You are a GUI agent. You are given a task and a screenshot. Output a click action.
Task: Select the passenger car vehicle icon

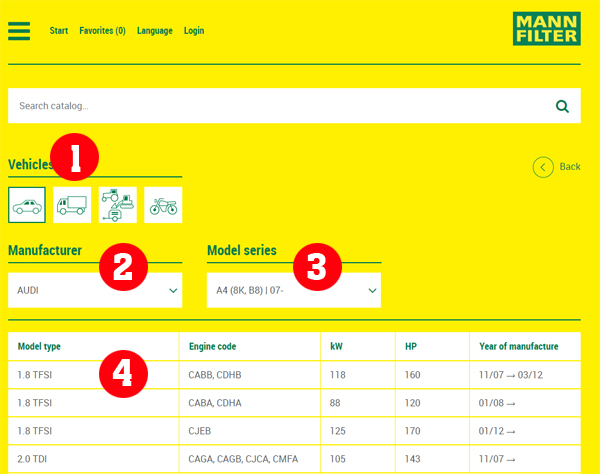point(27,205)
